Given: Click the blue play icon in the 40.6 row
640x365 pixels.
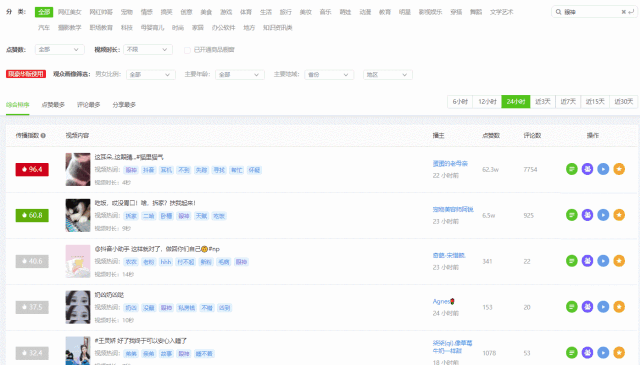Looking at the screenshot, I should click(x=603, y=260).
